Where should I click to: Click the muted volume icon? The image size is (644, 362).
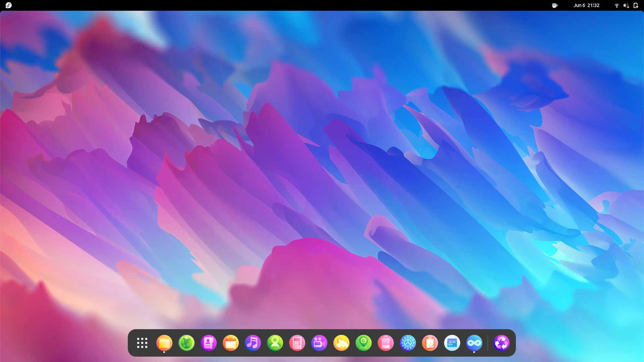coord(626,5)
